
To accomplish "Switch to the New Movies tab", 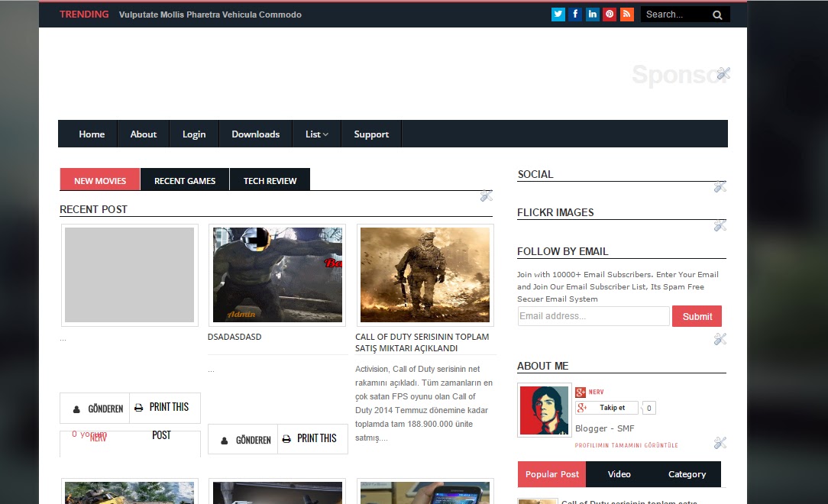I will pos(100,179).
